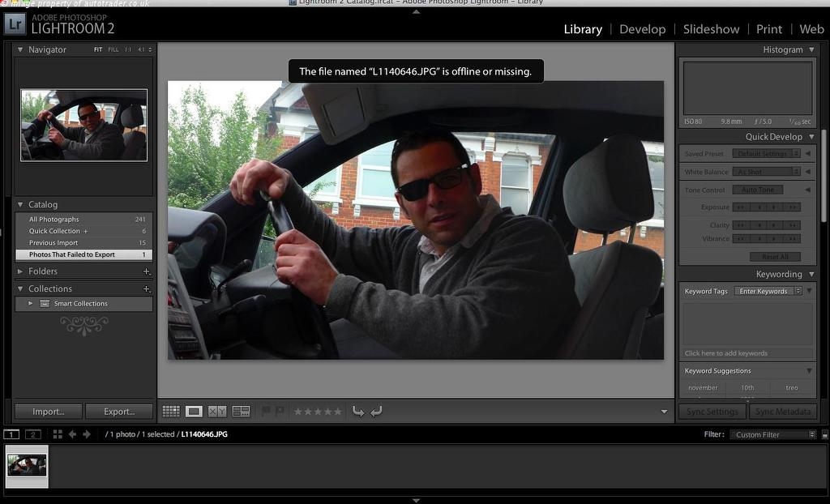Toggle second window button 2
Screen dimensions: 830x504
pos(32,434)
